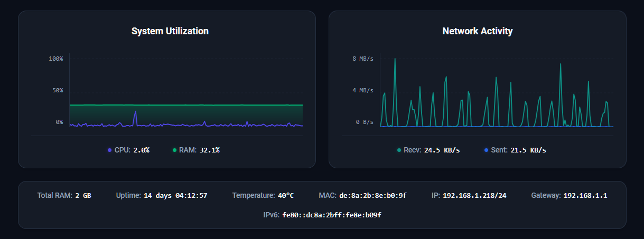
Task: Click the 4 MB/s axis label
Action: (363, 90)
